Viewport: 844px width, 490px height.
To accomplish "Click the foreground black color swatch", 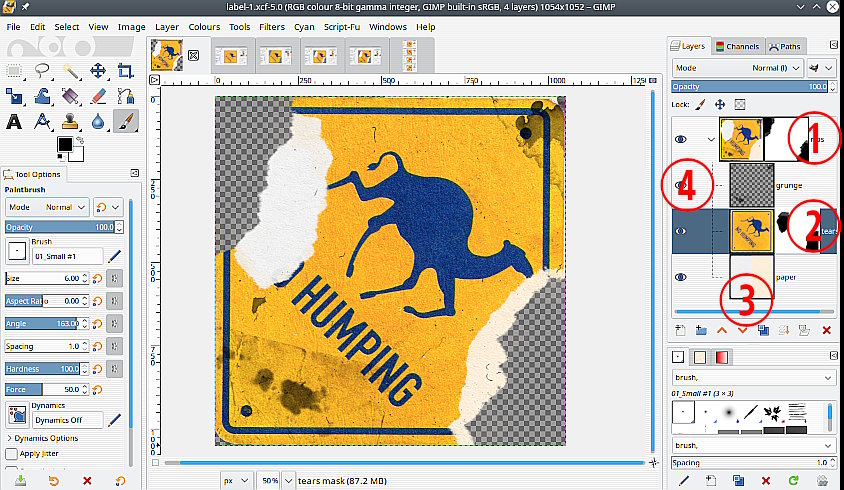I will click(64, 146).
